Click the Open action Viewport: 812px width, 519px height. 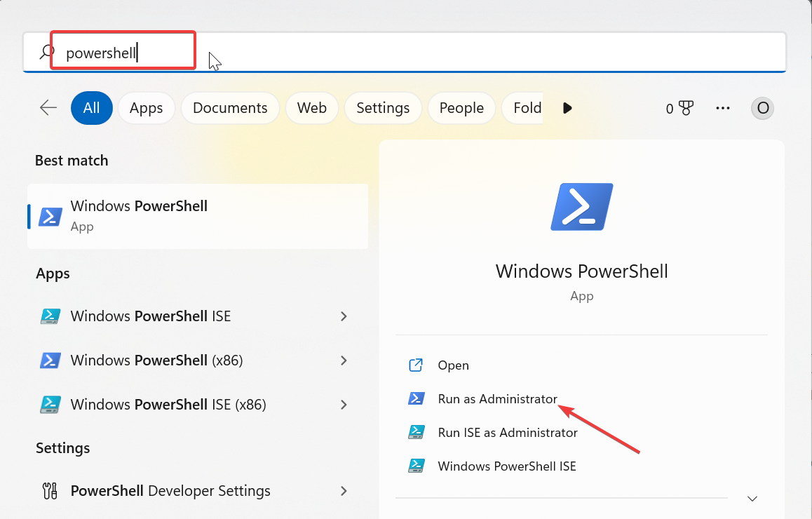point(453,365)
